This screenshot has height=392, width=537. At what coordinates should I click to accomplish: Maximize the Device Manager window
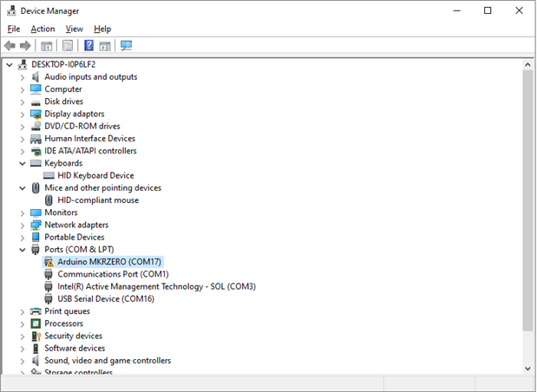(488, 10)
